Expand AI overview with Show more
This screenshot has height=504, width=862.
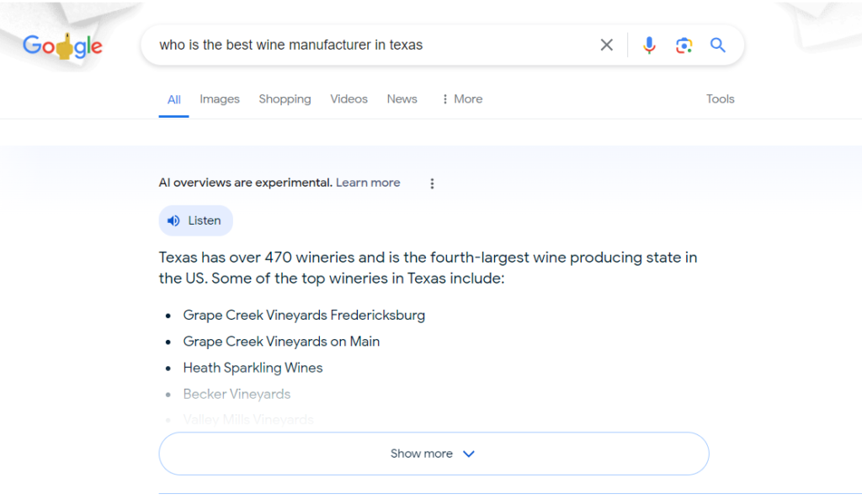[434, 454]
